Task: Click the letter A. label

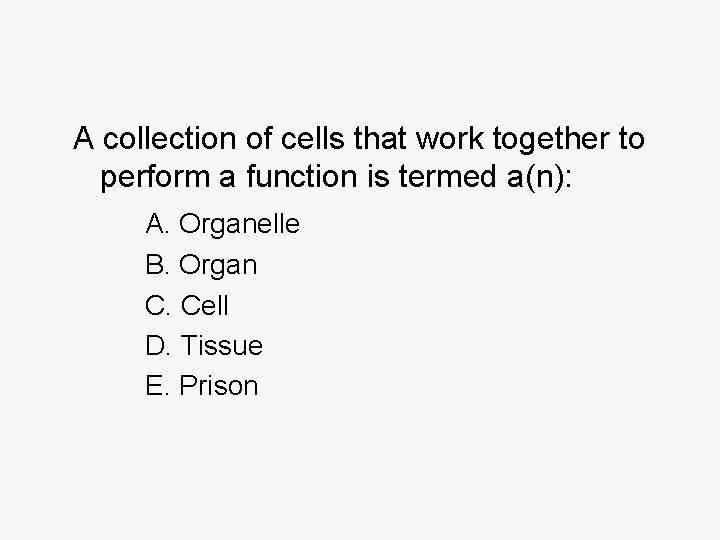Action: tap(158, 224)
